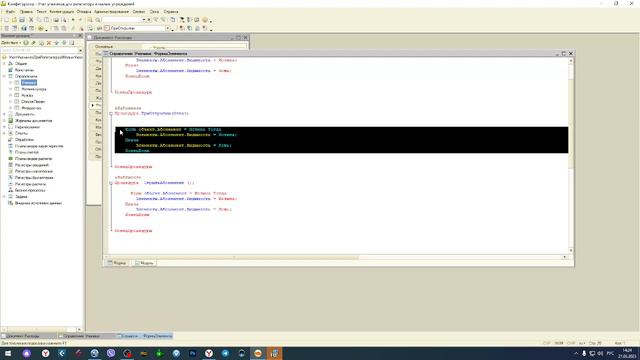The height and width of the screenshot is (360, 640).
Task: Click the red delete icon in configuration panel
Action: pyautogui.click(x=49, y=42)
